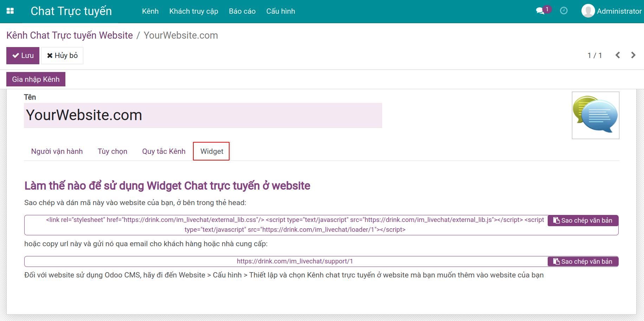Click the channel chat bubbles image
The width and height of the screenshot is (644, 321).
(x=595, y=115)
